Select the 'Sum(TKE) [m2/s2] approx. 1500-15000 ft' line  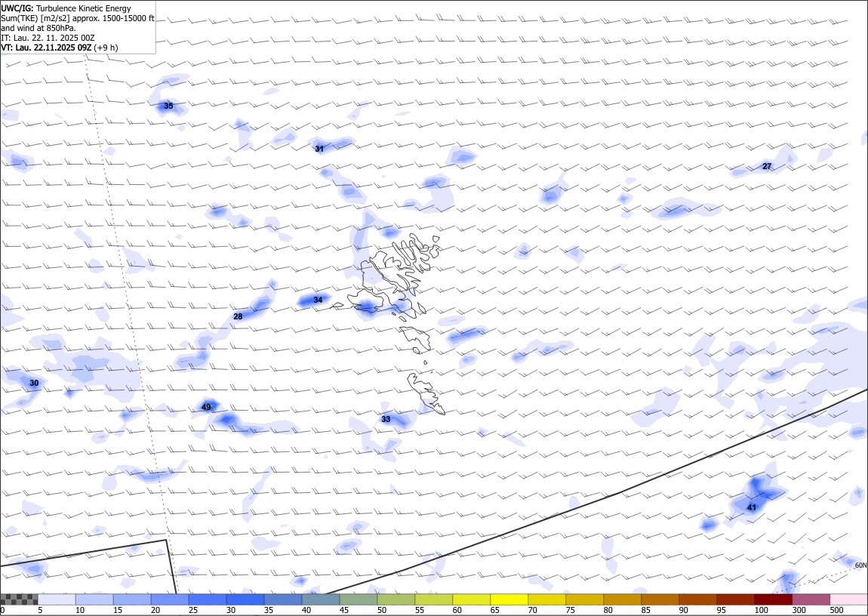coord(78,18)
